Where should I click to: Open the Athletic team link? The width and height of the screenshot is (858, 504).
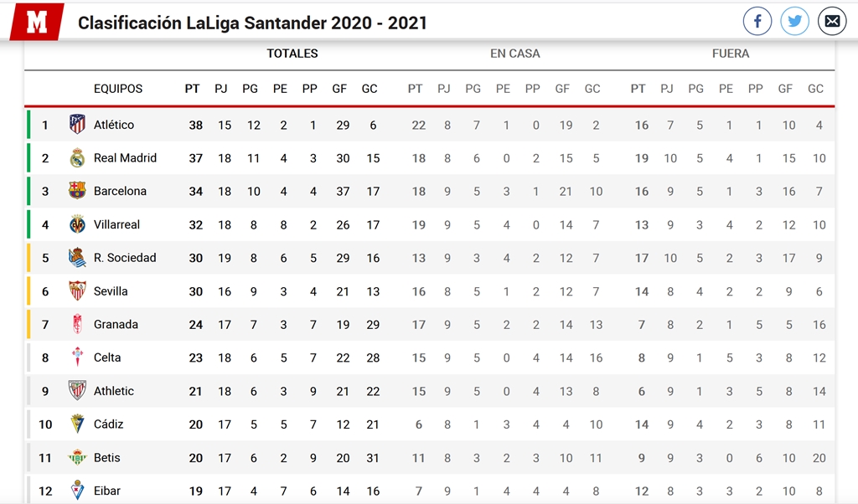tap(114, 391)
